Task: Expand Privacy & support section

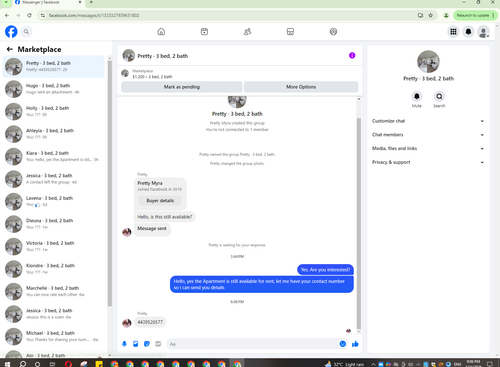Action: (428, 162)
